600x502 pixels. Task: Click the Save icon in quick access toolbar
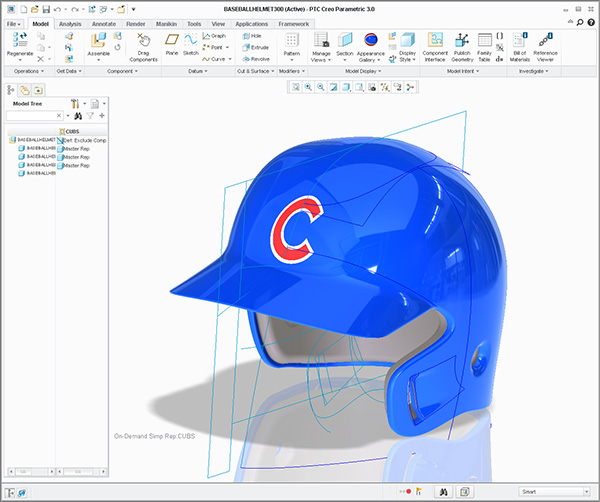click(46, 9)
